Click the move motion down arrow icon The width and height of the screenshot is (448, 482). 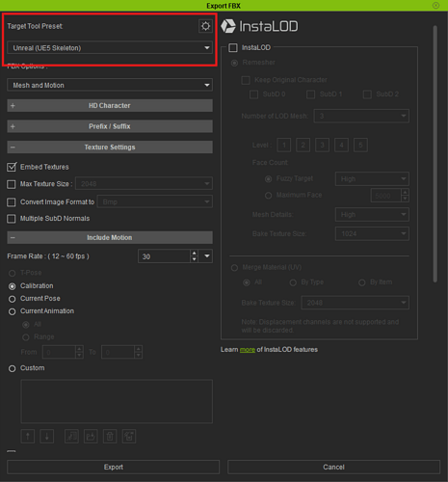47,437
